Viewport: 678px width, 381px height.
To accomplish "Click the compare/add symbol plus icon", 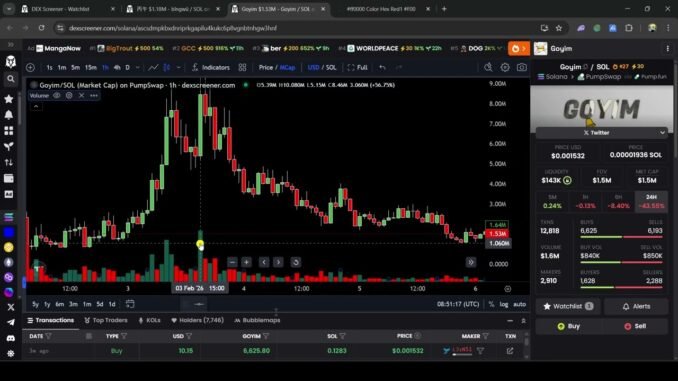I will click(30, 67).
